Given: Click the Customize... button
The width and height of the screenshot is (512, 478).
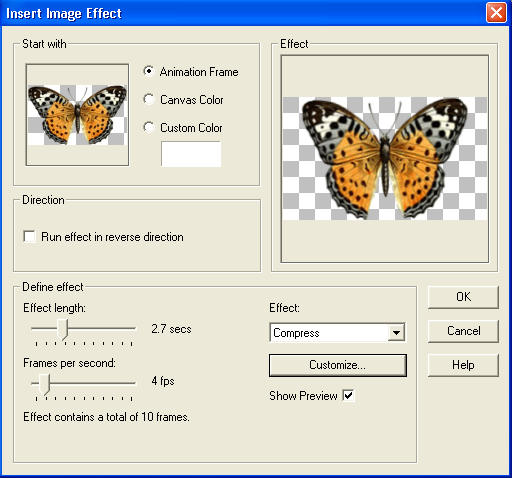Looking at the screenshot, I should (338, 365).
